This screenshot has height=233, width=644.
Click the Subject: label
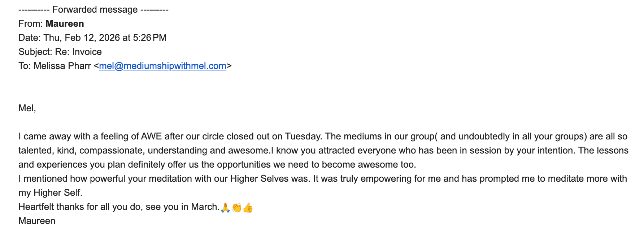click(x=35, y=52)
